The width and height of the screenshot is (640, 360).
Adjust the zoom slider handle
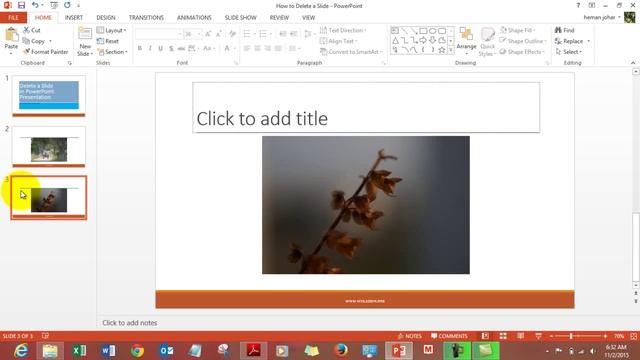[x=571, y=336]
